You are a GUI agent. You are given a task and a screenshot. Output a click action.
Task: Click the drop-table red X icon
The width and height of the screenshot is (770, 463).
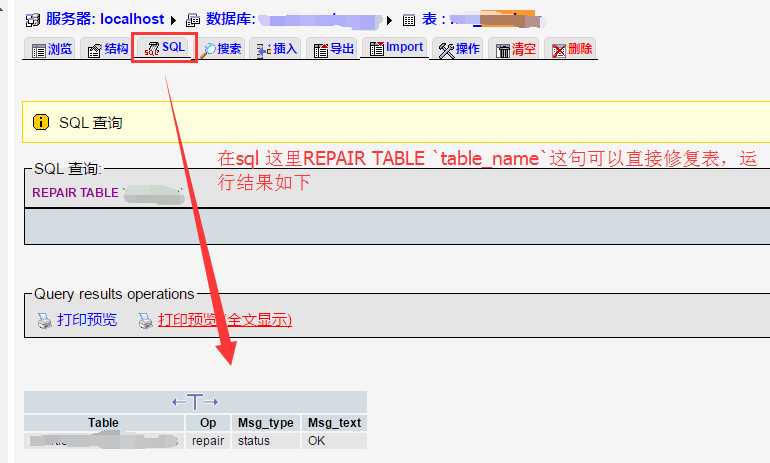pyautogui.click(x=559, y=51)
